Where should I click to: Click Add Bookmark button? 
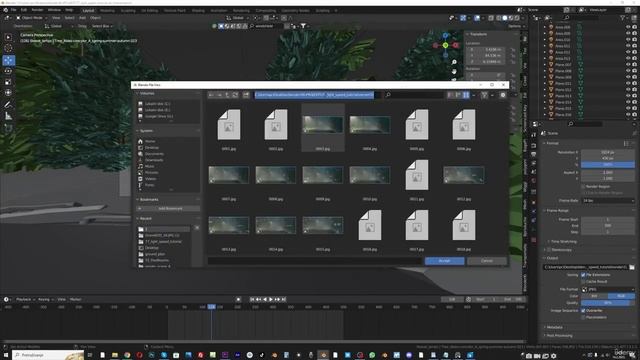168,209
